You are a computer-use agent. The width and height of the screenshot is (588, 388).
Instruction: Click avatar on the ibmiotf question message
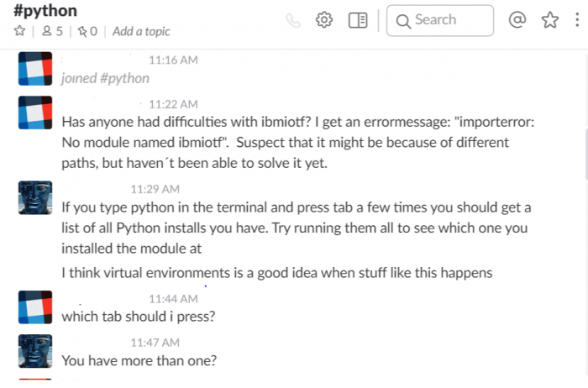click(35, 113)
